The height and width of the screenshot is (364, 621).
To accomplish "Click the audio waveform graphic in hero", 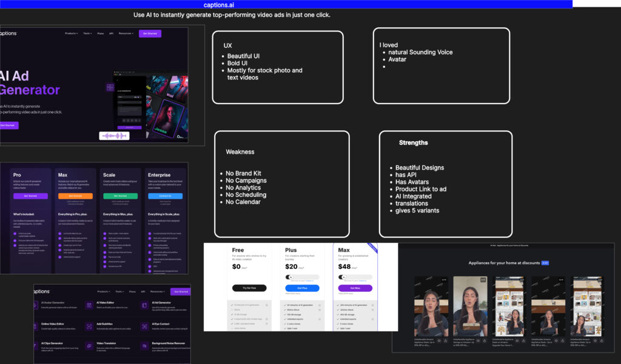I will click(x=115, y=136).
